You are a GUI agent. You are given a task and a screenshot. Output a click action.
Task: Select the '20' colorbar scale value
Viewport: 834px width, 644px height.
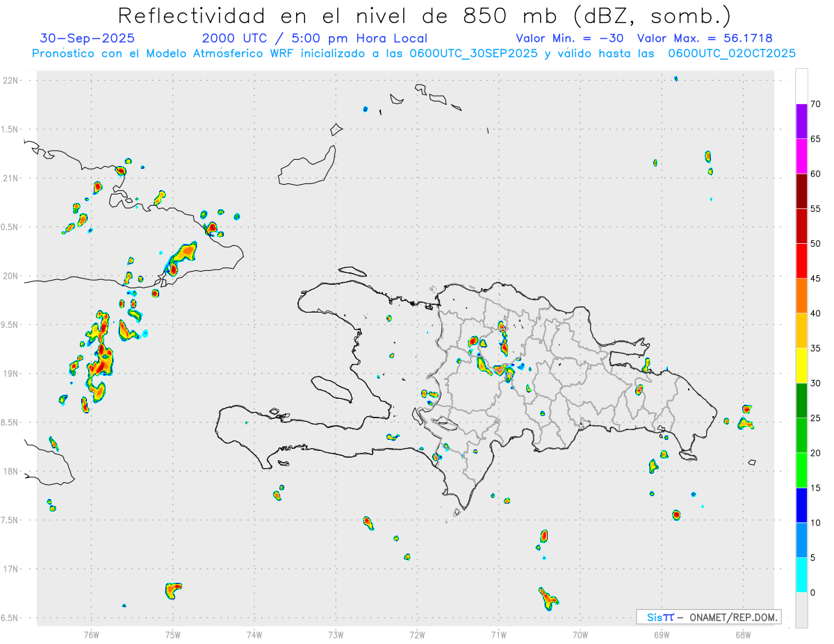(x=816, y=453)
